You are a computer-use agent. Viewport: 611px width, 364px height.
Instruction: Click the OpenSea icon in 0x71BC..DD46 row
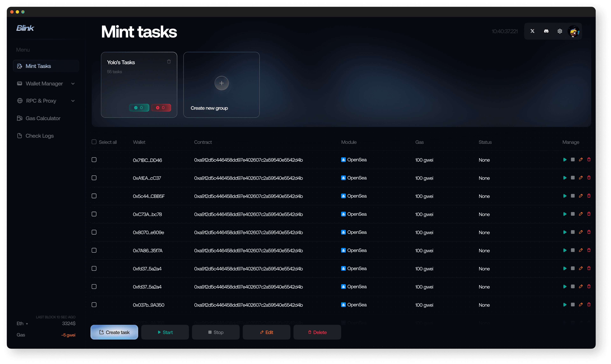[343, 160]
